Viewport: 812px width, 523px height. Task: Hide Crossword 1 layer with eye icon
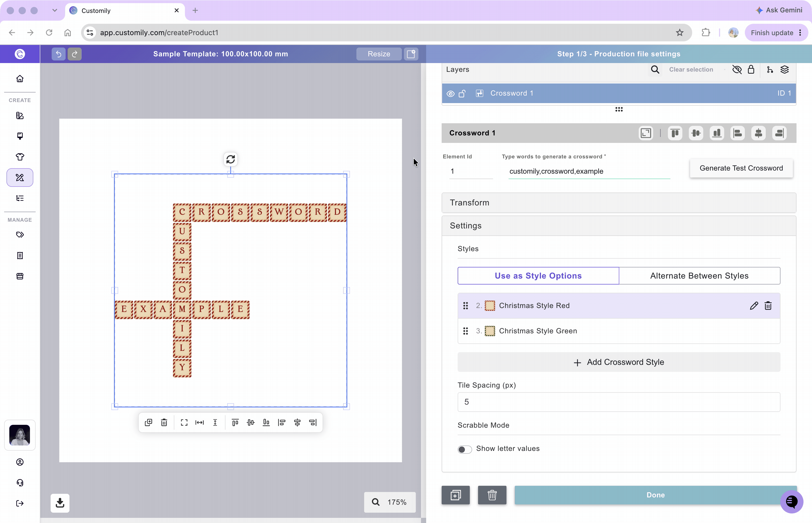click(x=450, y=94)
